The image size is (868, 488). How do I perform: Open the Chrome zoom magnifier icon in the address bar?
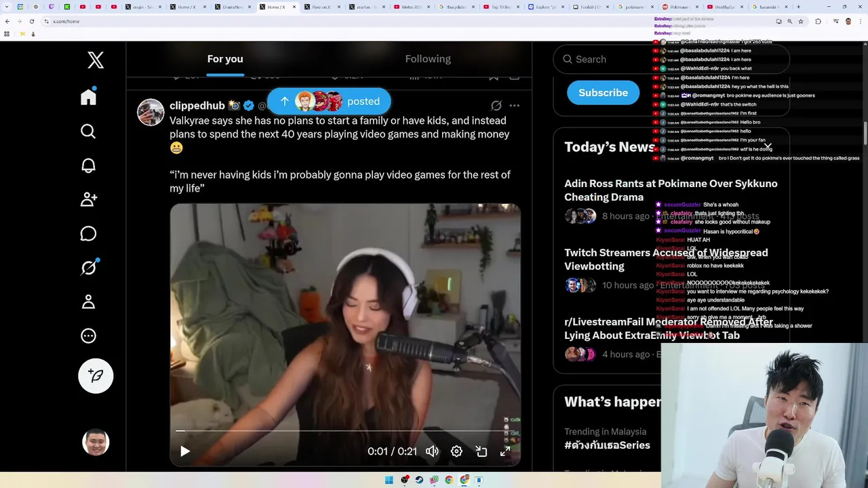coord(790,22)
